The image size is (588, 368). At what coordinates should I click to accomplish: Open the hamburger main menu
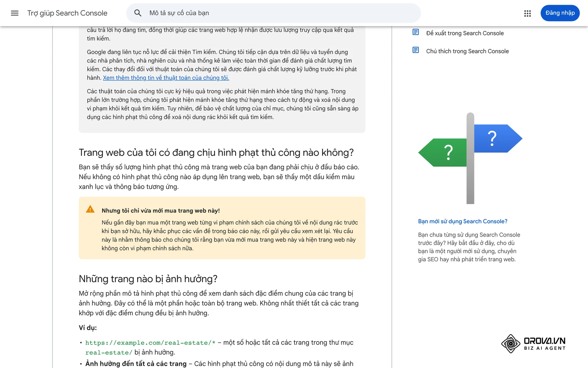click(x=15, y=13)
